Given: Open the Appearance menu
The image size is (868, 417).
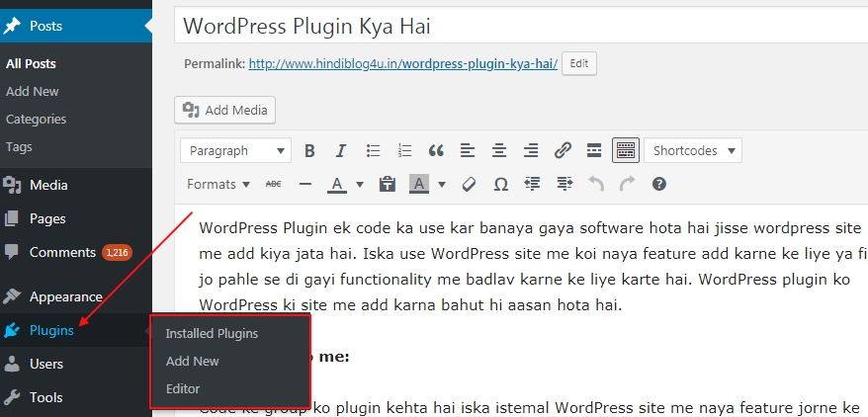Looking at the screenshot, I should [76, 297].
